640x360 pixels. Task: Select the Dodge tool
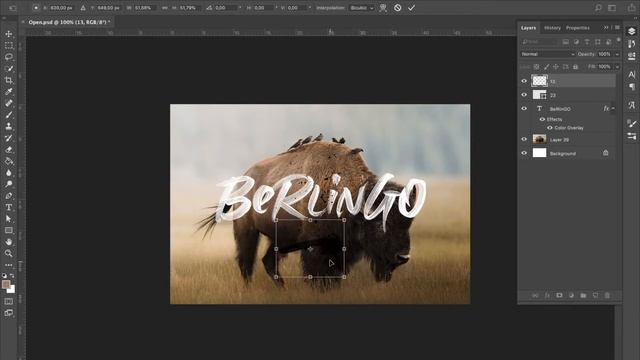[9, 184]
